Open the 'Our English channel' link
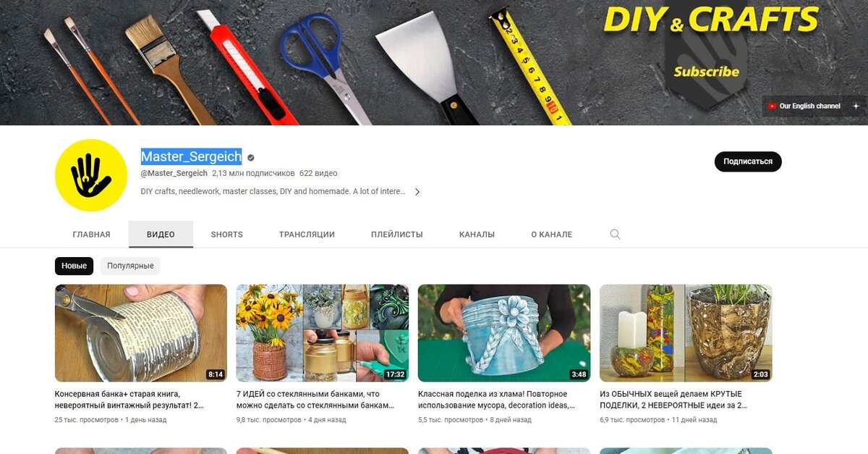 pyautogui.click(x=811, y=106)
